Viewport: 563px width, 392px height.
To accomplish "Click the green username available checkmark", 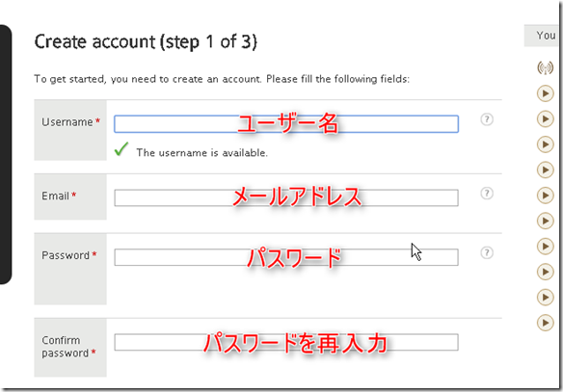I will [x=121, y=149].
